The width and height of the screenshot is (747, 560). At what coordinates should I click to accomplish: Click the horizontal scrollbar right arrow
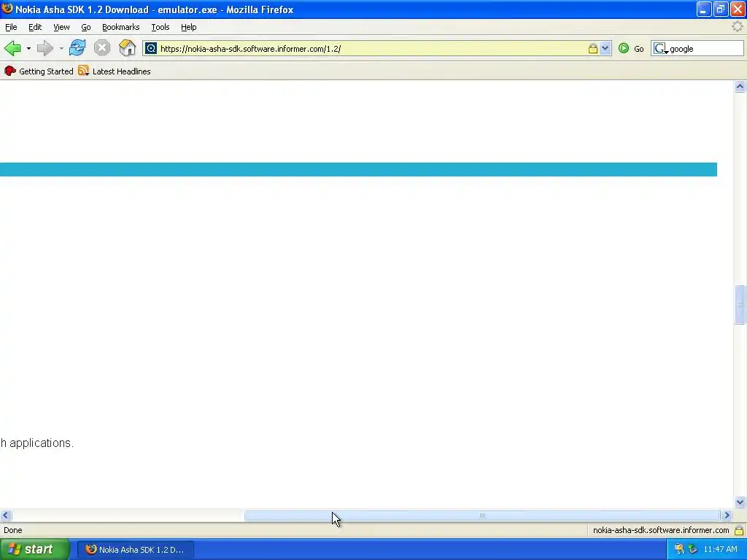(727, 516)
